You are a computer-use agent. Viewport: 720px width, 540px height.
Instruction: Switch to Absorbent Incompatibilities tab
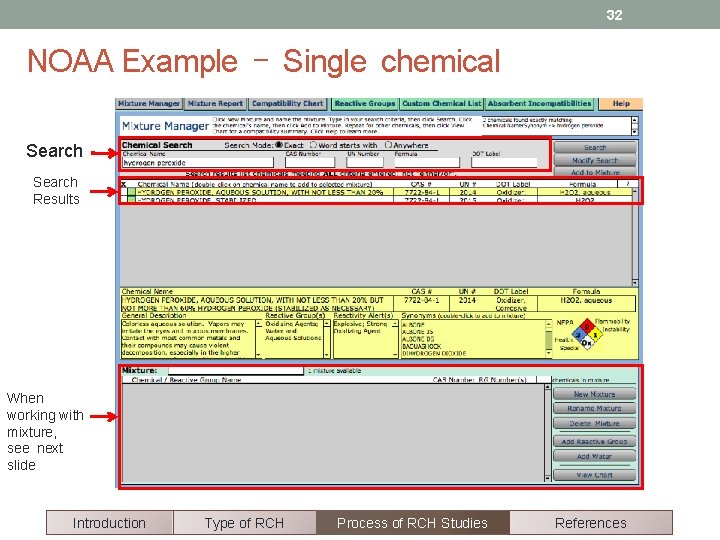point(540,104)
